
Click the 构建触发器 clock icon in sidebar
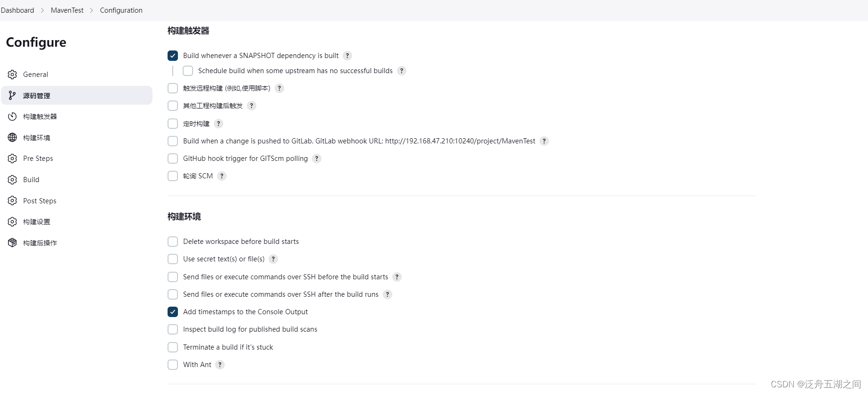pos(12,117)
